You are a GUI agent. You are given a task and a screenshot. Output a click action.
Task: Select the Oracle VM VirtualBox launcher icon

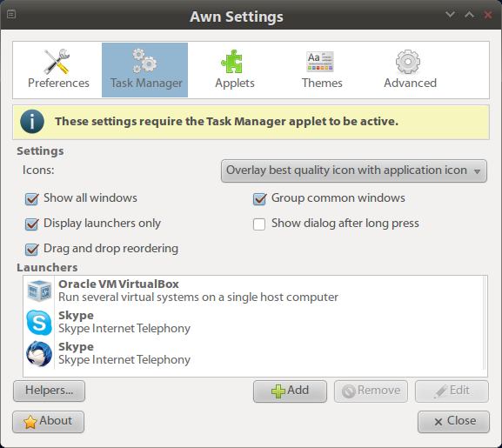click(39, 291)
